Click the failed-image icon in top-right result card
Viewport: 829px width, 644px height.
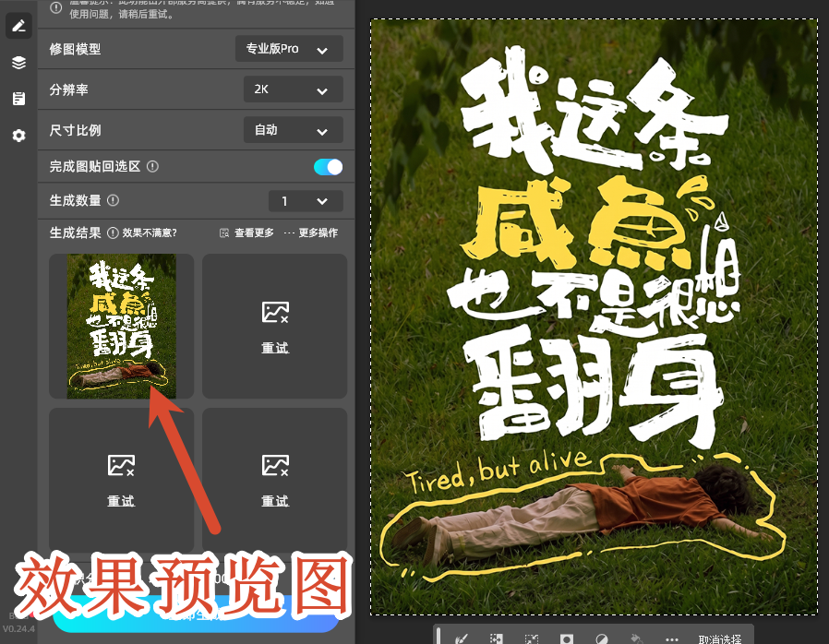click(275, 312)
